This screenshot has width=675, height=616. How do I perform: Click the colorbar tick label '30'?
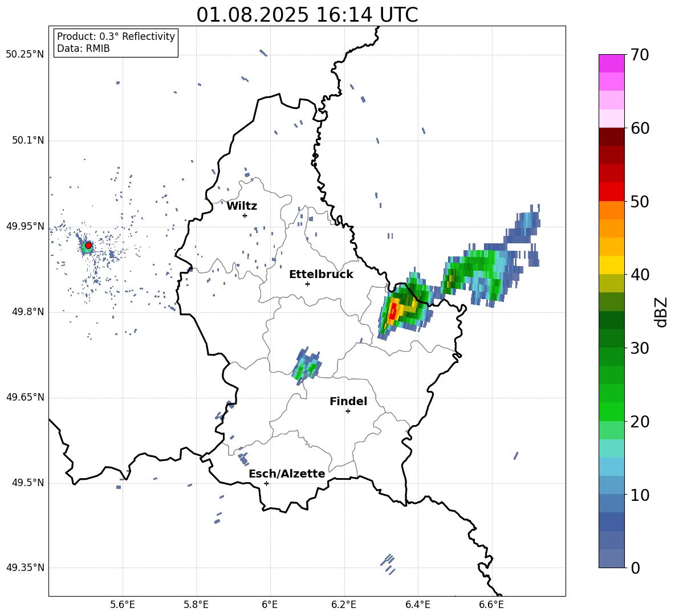coord(639,348)
